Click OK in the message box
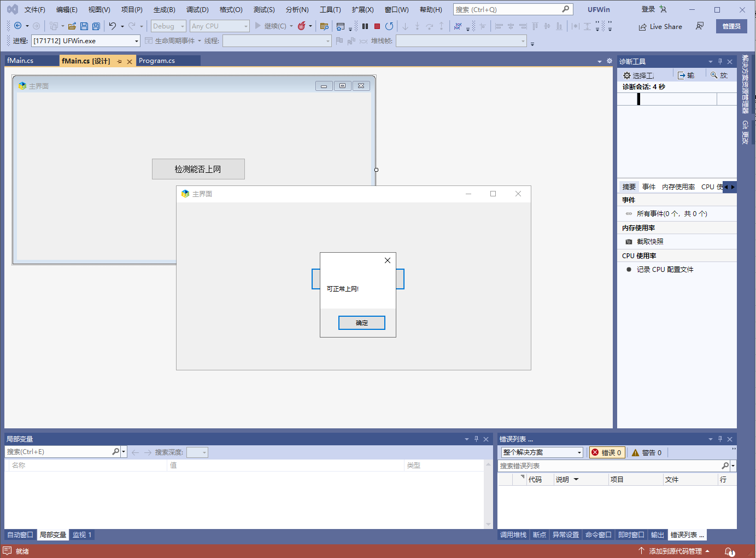Image resolution: width=756 pixels, height=558 pixels. pos(362,323)
